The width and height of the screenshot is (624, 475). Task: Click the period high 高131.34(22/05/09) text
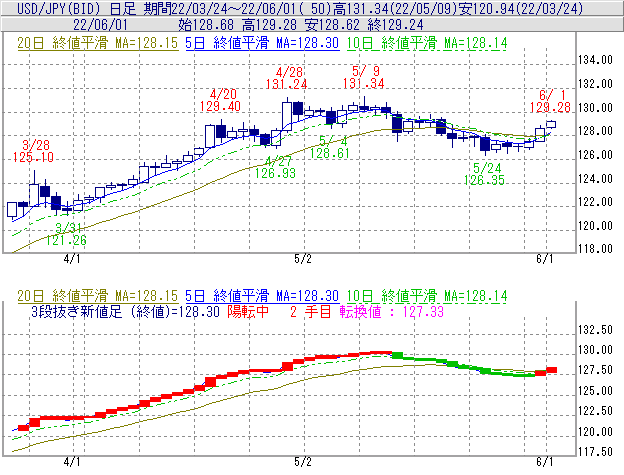[x=398, y=8]
